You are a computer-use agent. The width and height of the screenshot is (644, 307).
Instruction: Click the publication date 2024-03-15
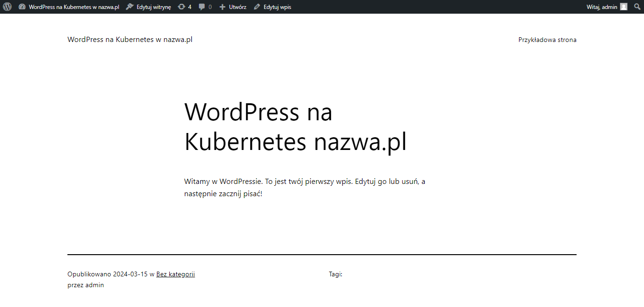(x=130, y=274)
